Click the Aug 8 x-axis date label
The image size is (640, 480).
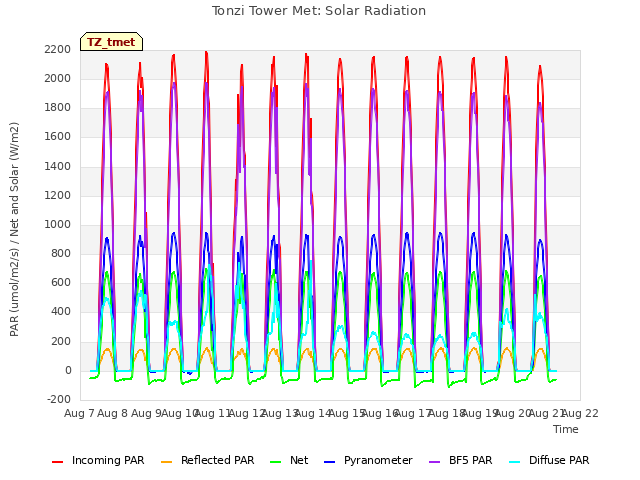tap(113, 413)
